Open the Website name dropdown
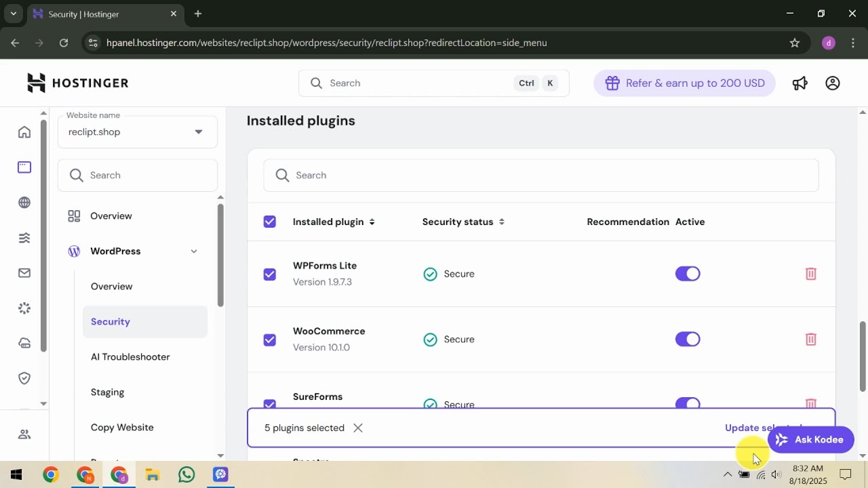This screenshot has height=488, width=868. pos(138,132)
